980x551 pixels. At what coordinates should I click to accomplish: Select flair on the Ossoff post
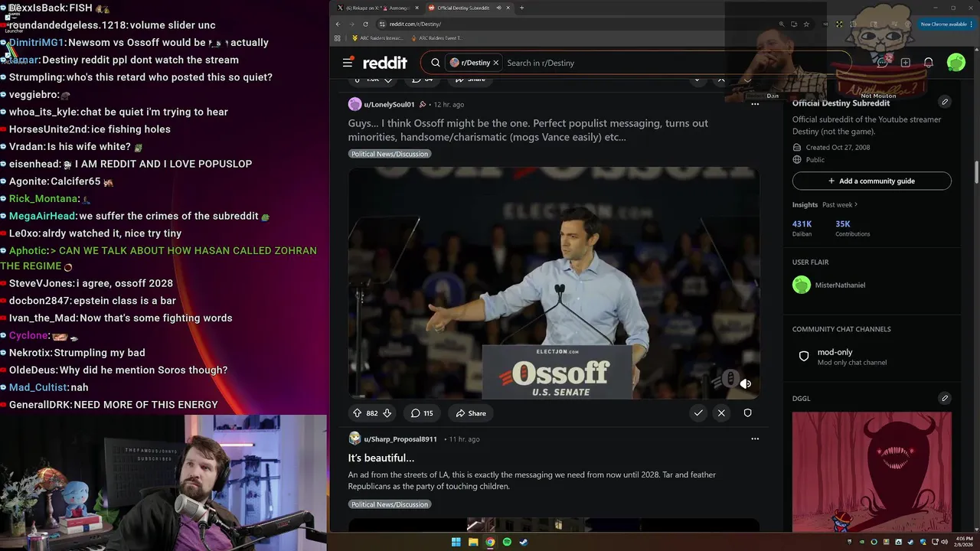(390, 154)
